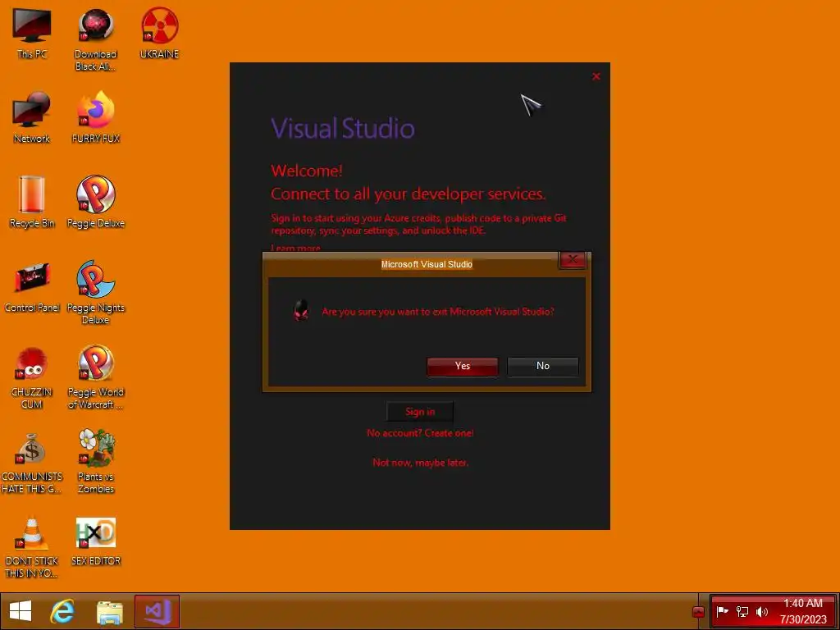
Task: Open the Recycle Bin
Action: coord(32,203)
